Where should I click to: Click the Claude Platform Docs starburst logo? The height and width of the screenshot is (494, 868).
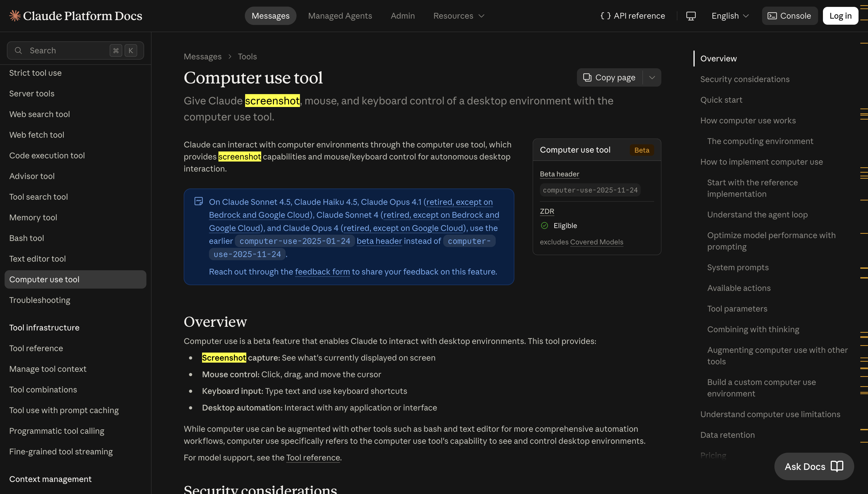coord(15,15)
